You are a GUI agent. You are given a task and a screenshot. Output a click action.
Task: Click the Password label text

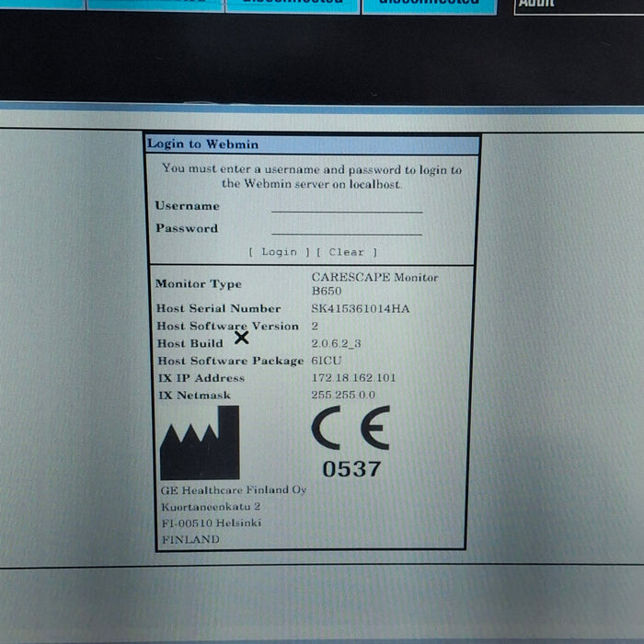tap(186, 228)
